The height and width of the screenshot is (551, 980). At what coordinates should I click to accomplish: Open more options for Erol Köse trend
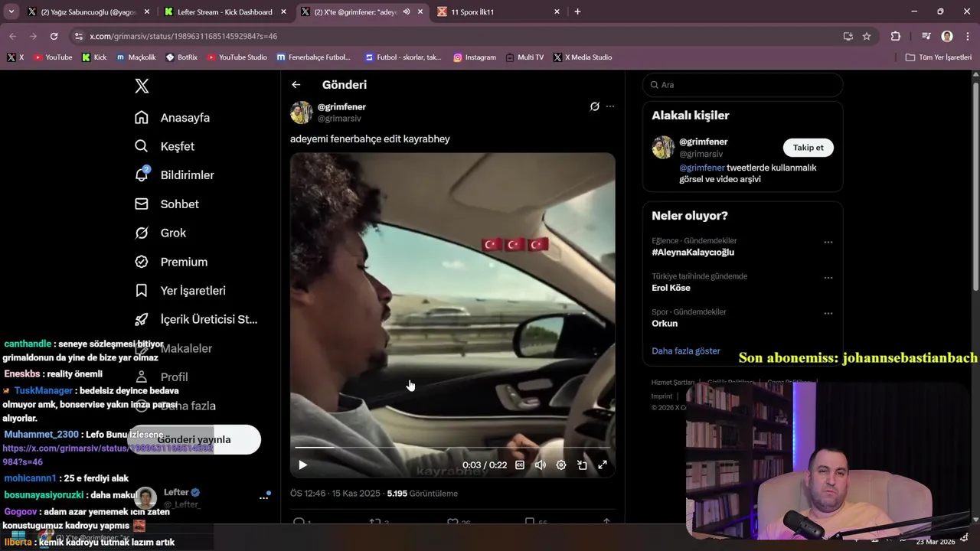click(x=828, y=278)
